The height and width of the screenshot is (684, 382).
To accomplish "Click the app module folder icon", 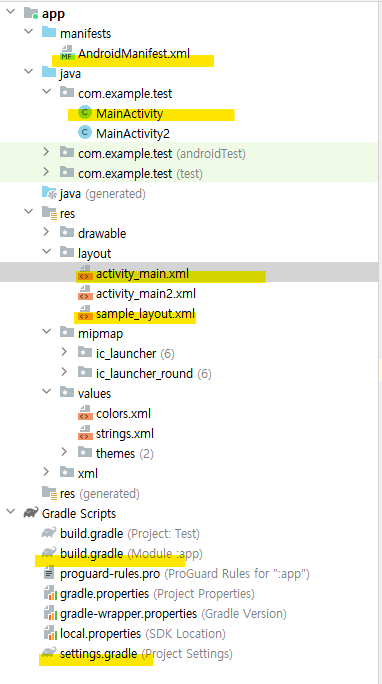I will coord(31,13).
